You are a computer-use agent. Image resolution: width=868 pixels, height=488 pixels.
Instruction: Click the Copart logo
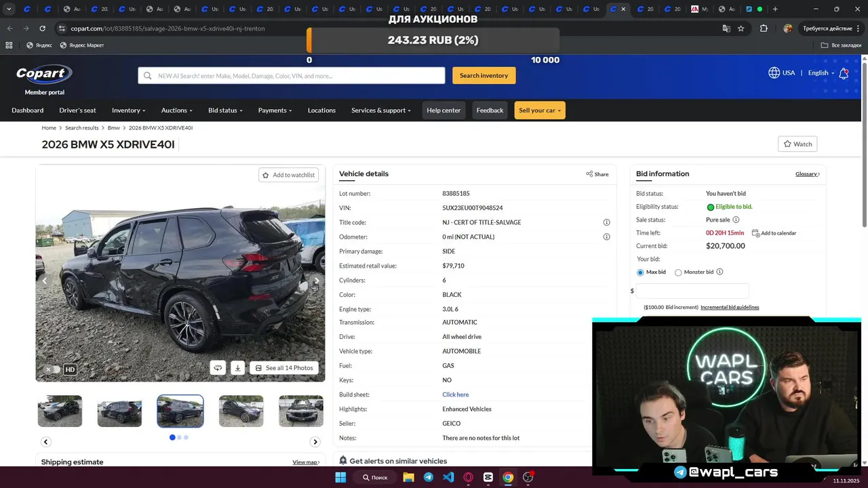[x=44, y=74]
